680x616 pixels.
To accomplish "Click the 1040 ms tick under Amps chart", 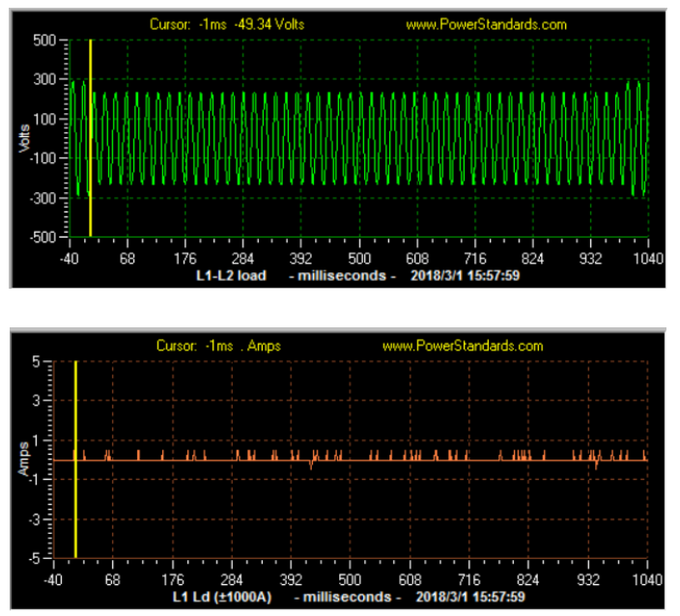I will click(x=644, y=580).
